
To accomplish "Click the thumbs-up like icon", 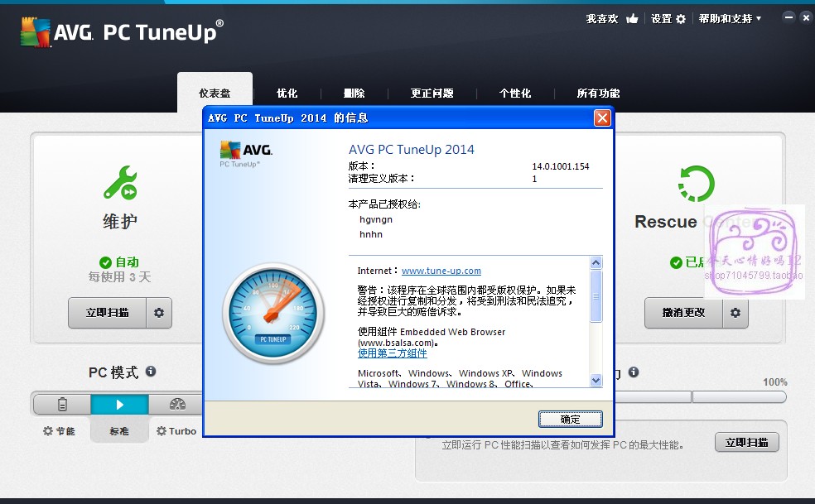I will [632, 19].
